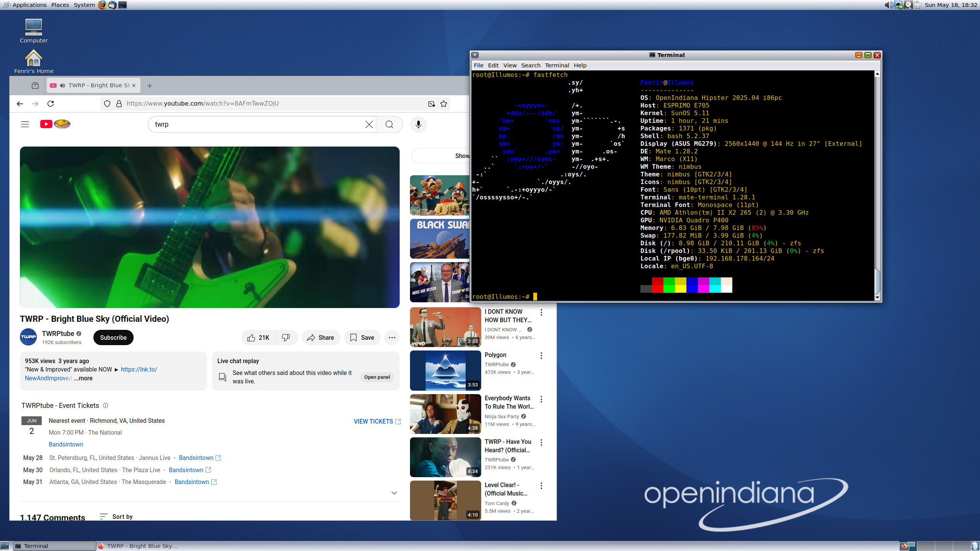Go back in Firefox history

[x=20, y=104]
